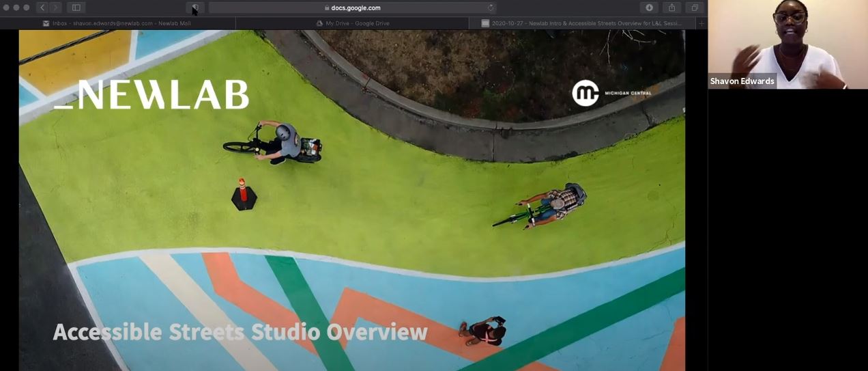Click the Accessible Streets Studio Overview title
Screen dimensions: 868x371
(240, 332)
